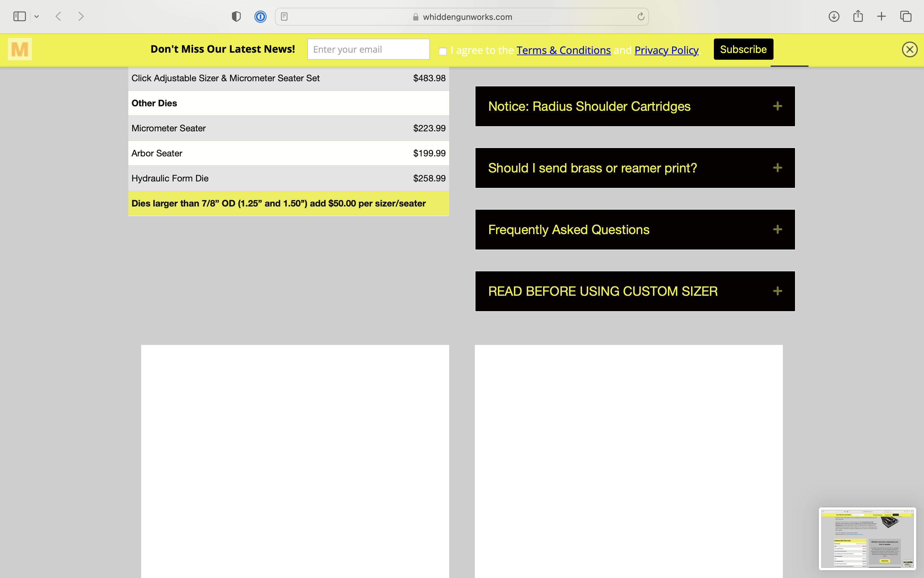Select the $199.99 price
The width and height of the screenshot is (924, 578).
(429, 153)
